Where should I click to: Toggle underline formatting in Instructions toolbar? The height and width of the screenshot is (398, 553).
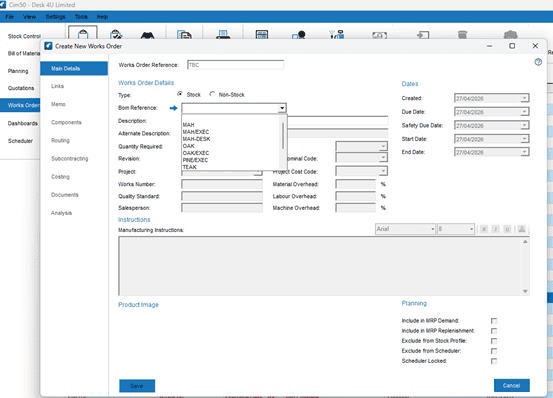point(507,229)
